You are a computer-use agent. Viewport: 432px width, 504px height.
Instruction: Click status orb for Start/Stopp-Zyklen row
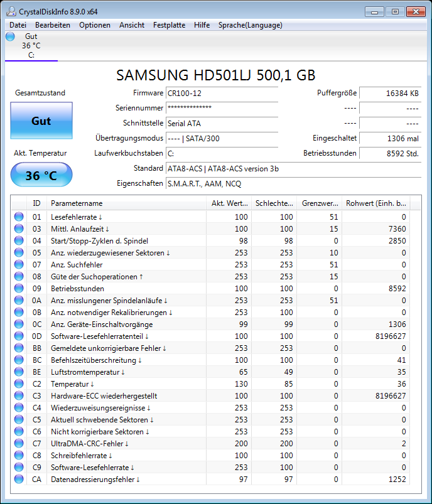click(19, 240)
